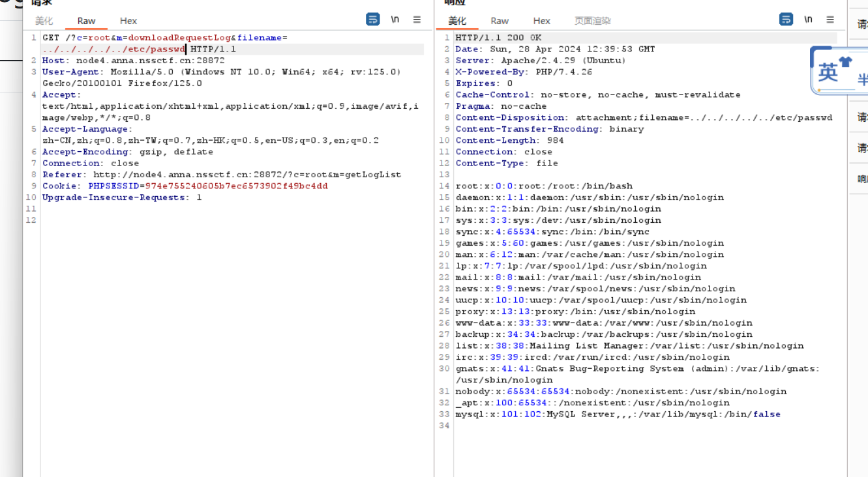Screen dimensions: 868x477
Task: Click the GET /?c=root request line
Action: 165,38
